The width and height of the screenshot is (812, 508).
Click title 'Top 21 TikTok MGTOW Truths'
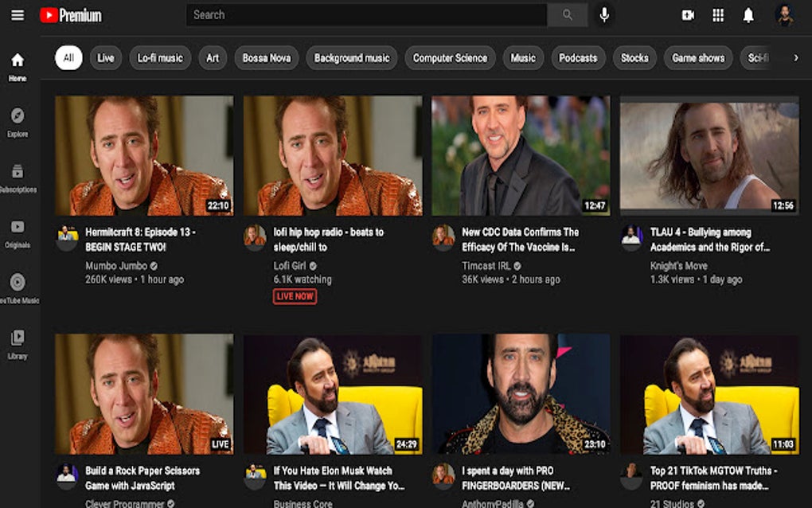point(713,478)
